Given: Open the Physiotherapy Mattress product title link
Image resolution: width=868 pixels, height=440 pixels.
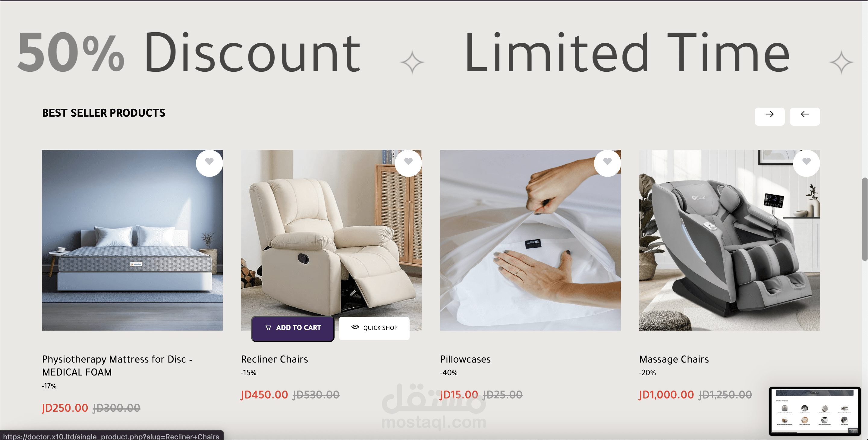Looking at the screenshot, I should [117, 366].
